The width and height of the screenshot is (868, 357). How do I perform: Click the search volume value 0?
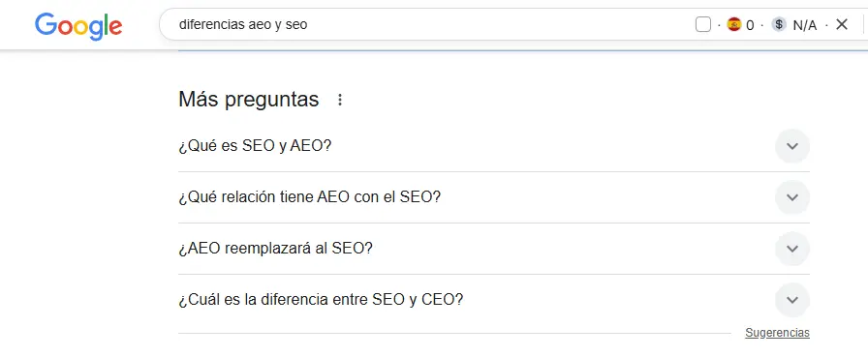coord(750,25)
